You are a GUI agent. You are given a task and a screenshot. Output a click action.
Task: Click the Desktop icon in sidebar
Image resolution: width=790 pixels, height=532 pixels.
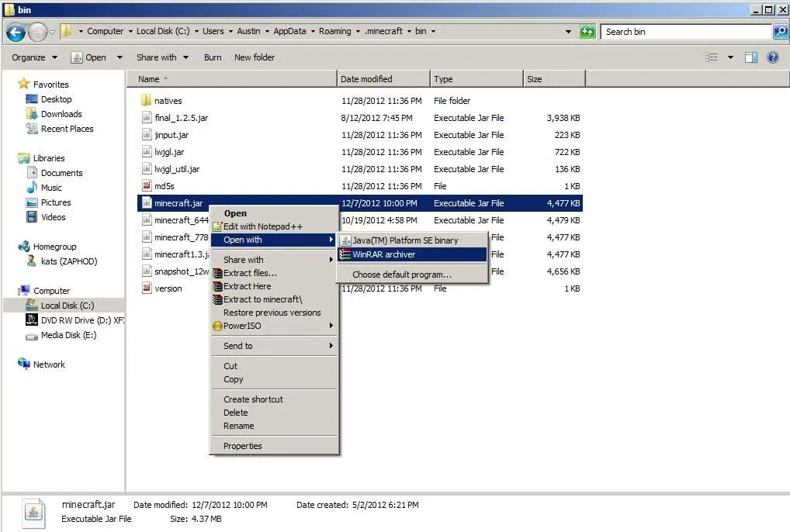coord(31,99)
